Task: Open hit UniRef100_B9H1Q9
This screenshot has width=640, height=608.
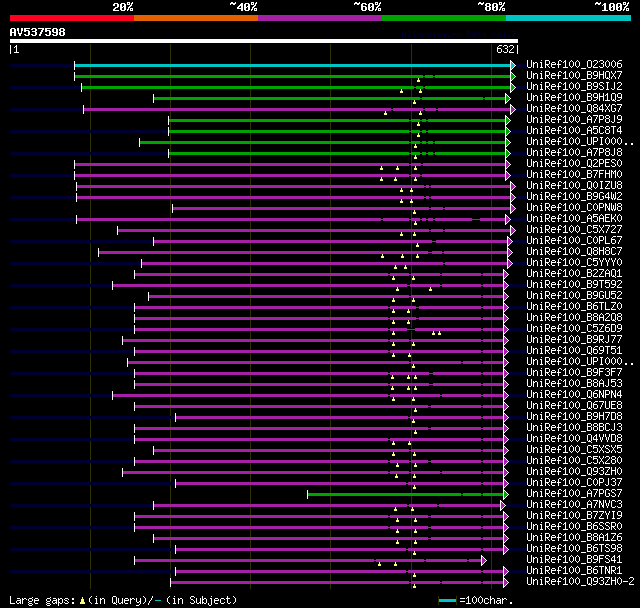Action: coord(574,98)
